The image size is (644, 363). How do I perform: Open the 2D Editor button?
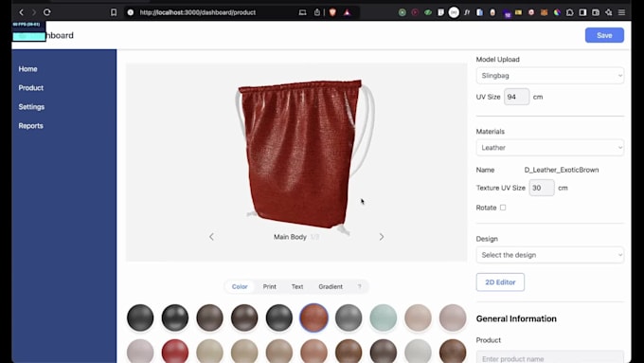coord(500,282)
